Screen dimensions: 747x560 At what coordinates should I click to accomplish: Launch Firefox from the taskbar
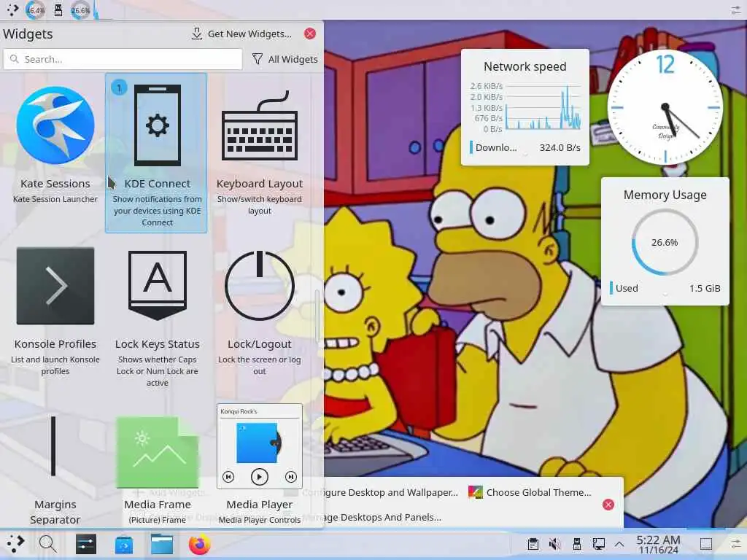[200, 544]
